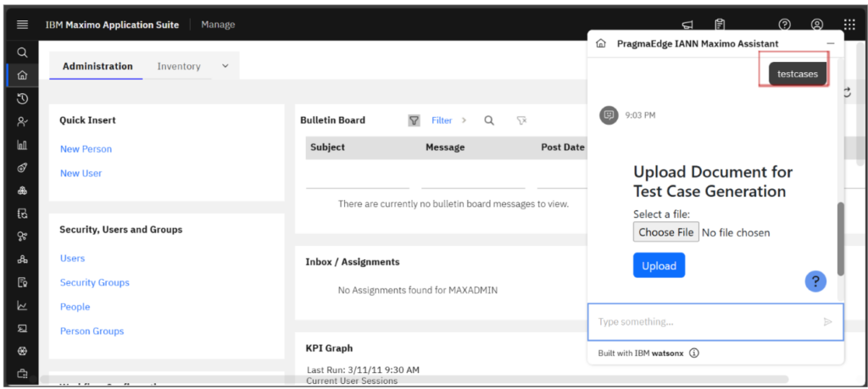
Task: Open the stacked cubes icon in sidebar
Action: (22, 191)
